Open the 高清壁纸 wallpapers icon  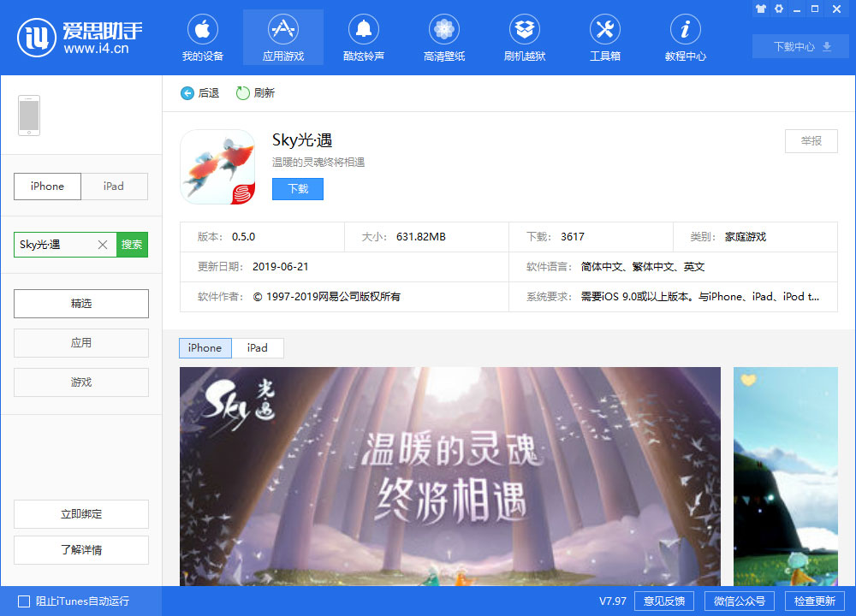(x=444, y=30)
